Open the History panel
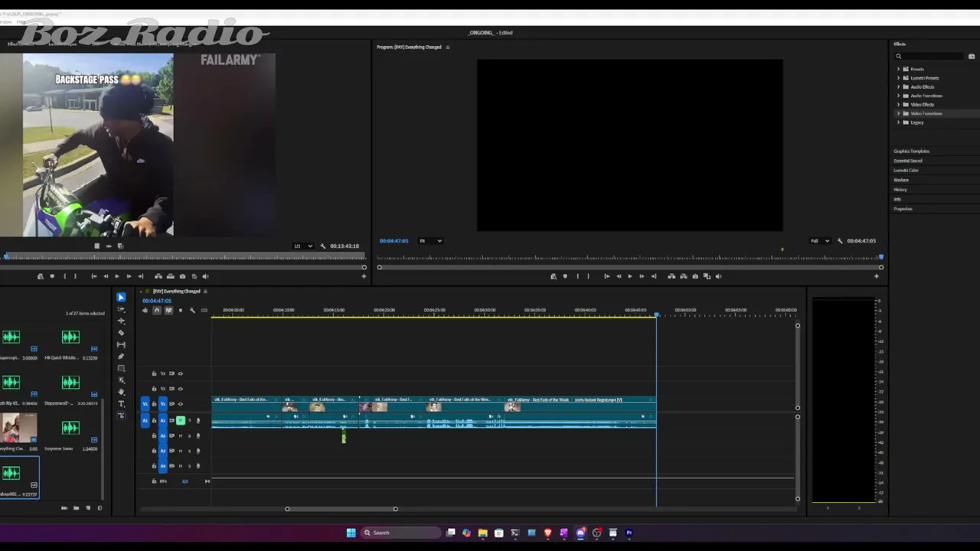 pyautogui.click(x=900, y=190)
